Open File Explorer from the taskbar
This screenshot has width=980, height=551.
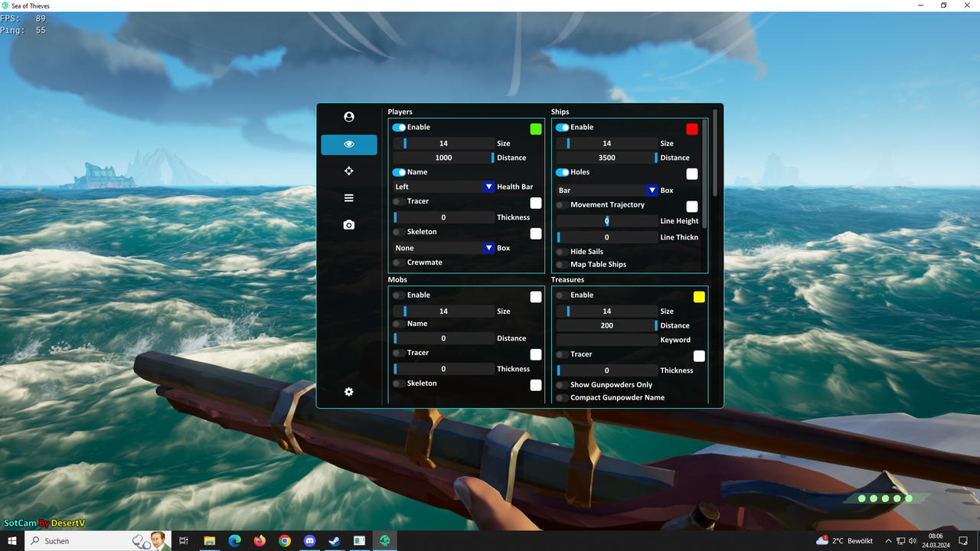coord(209,541)
